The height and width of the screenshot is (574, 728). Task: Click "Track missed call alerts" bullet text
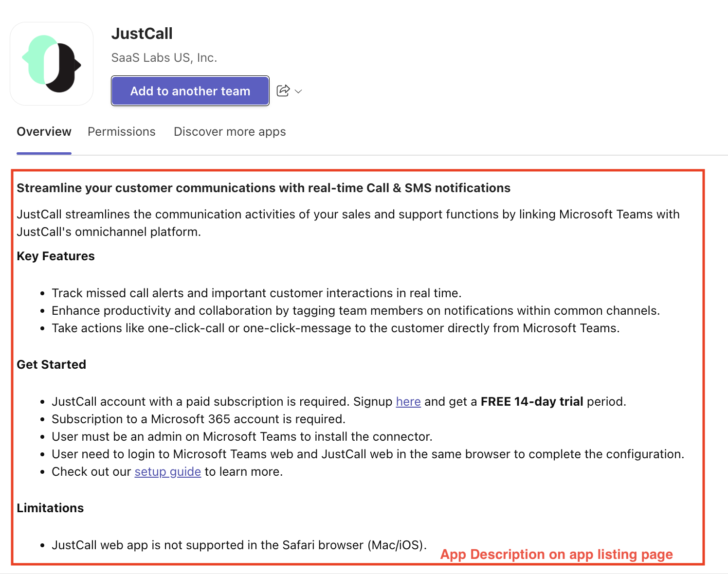tap(257, 293)
